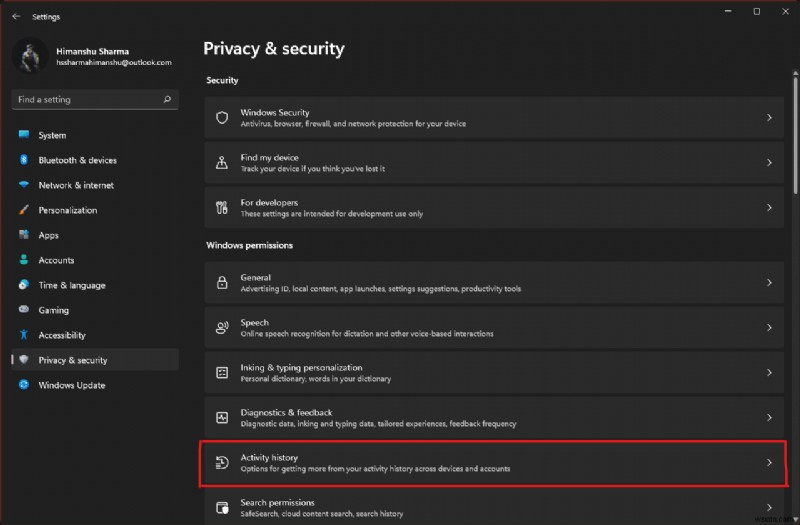The width and height of the screenshot is (800, 525).
Task: Click the Inking & typing personalization icon
Action: click(222, 372)
